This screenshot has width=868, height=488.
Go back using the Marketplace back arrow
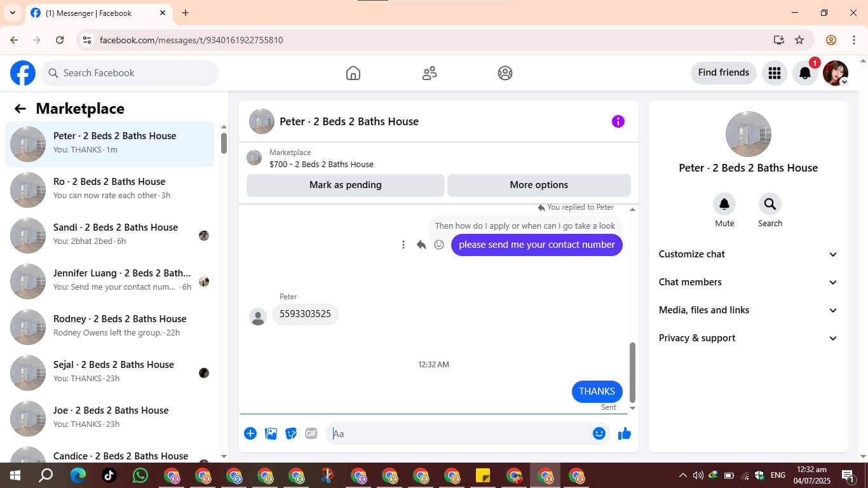(x=20, y=109)
